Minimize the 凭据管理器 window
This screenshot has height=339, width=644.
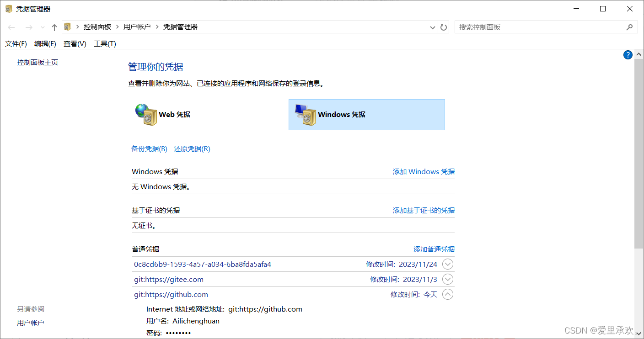pyautogui.click(x=576, y=9)
